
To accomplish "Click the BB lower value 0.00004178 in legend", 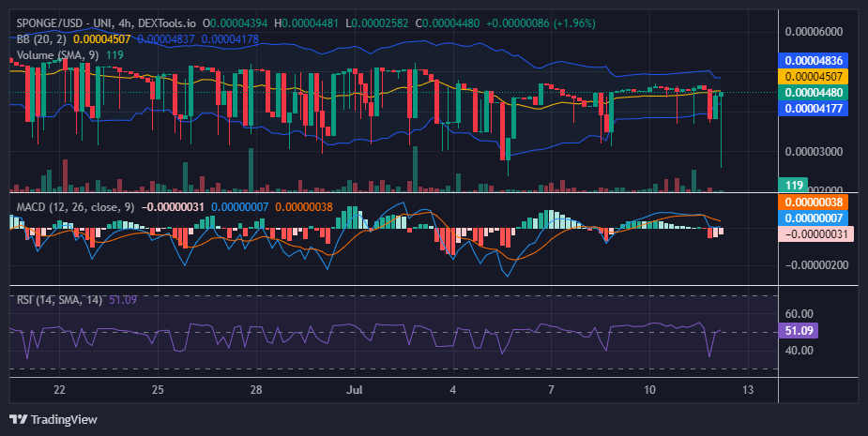I will click(x=230, y=39).
